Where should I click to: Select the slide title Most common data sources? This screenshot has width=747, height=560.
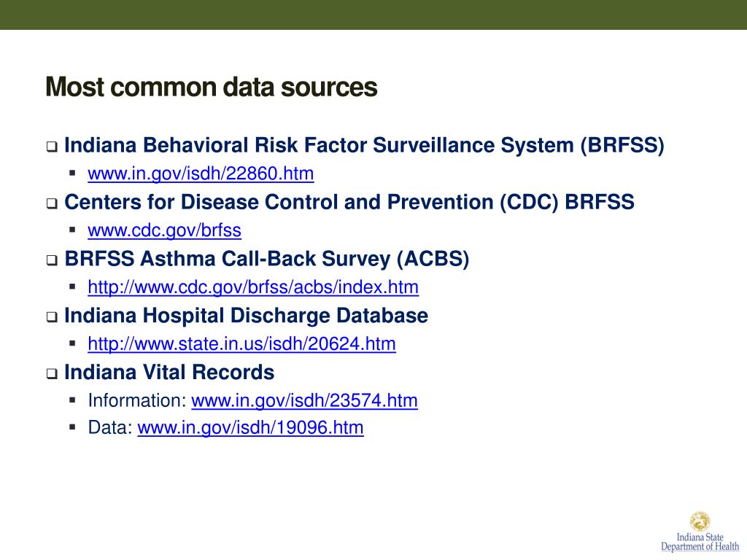pos(212,87)
